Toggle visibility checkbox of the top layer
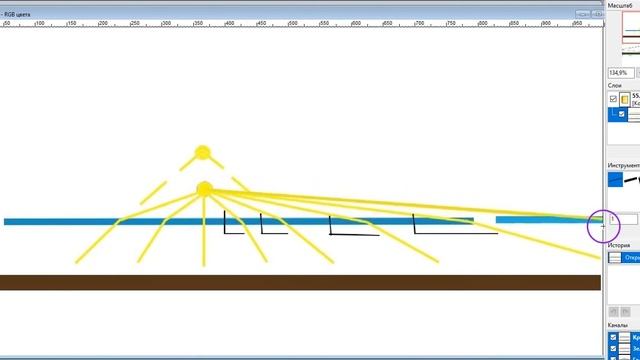Screen dimensions: 640x360 pyautogui.click(x=613, y=99)
